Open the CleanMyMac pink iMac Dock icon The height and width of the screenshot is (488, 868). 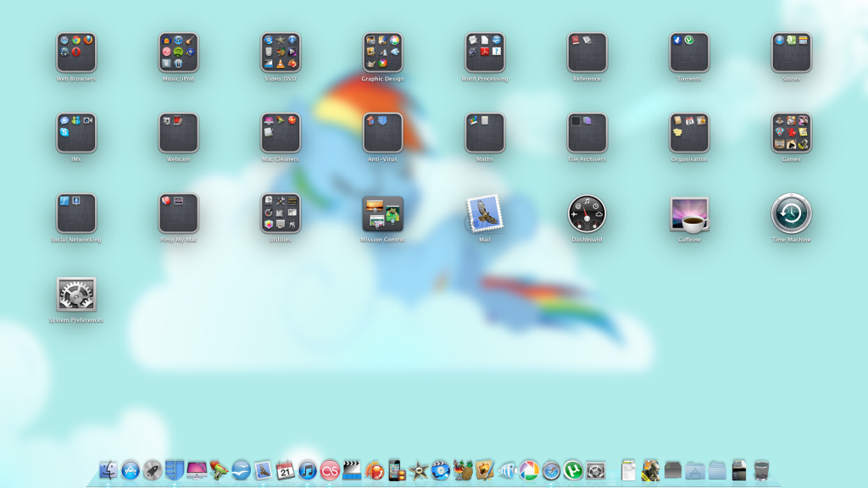197,470
